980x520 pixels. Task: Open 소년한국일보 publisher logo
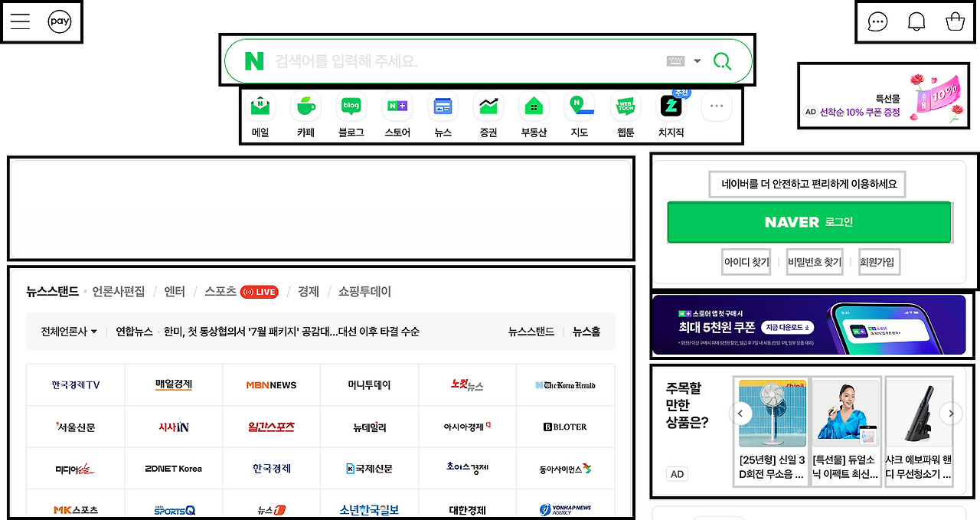click(370, 509)
